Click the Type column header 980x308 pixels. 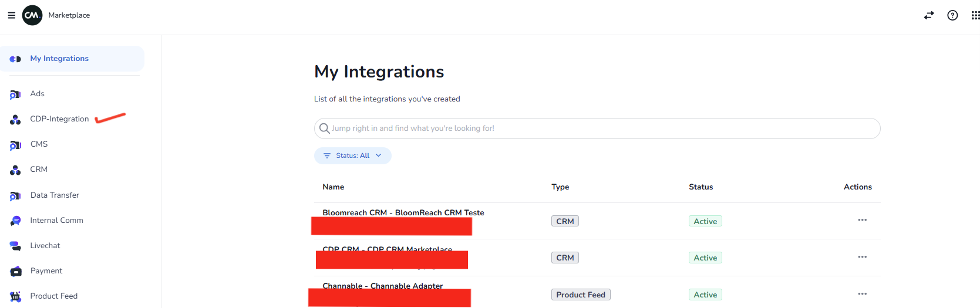(560, 187)
